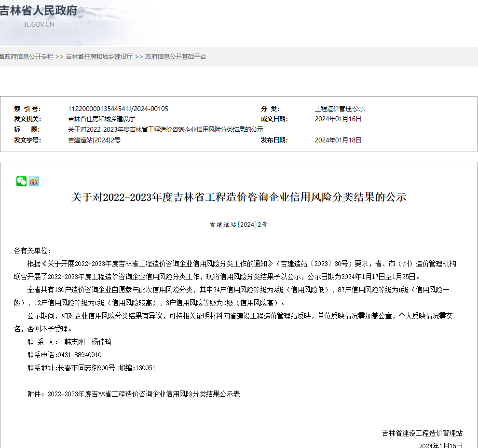478x448 pixels.
Task: Click signature 吉林省建设工程造价管理站
Action: pos(422,433)
